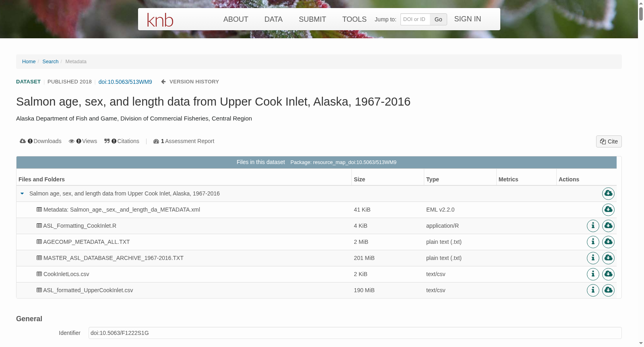Show info for ASL_formatted_UpperCookInlet.csv
This screenshot has width=644, height=347.
coord(593,290)
